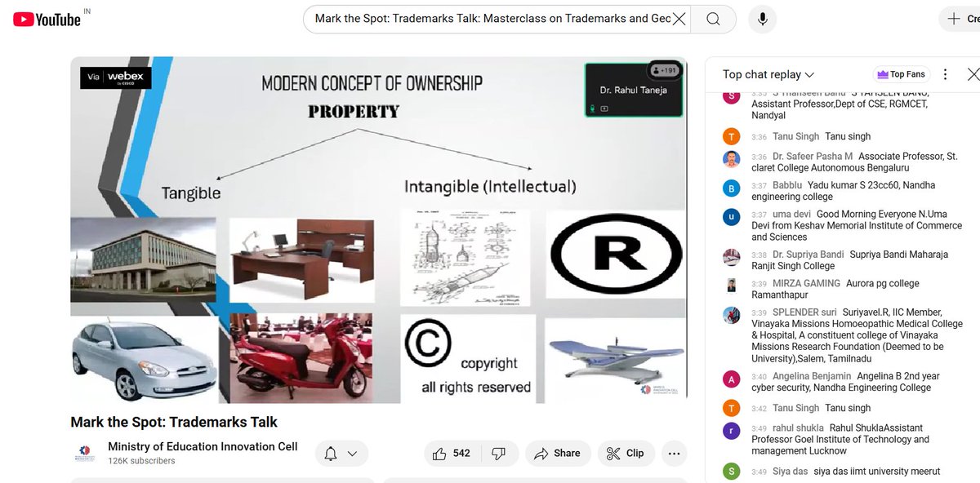
Task: Click username 'Babblu' in chat
Action: point(787,185)
